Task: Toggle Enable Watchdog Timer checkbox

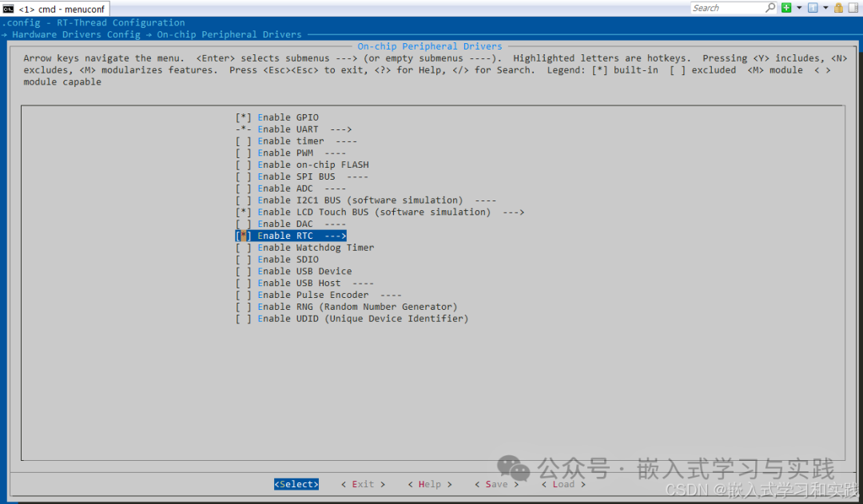Action: 243,248
